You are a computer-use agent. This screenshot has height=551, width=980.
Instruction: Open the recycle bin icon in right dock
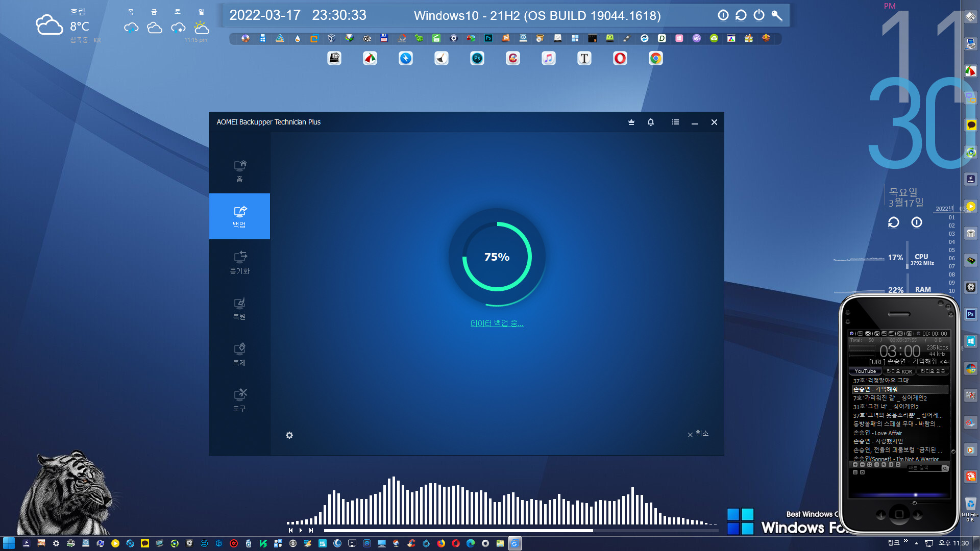(x=971, y=504)
